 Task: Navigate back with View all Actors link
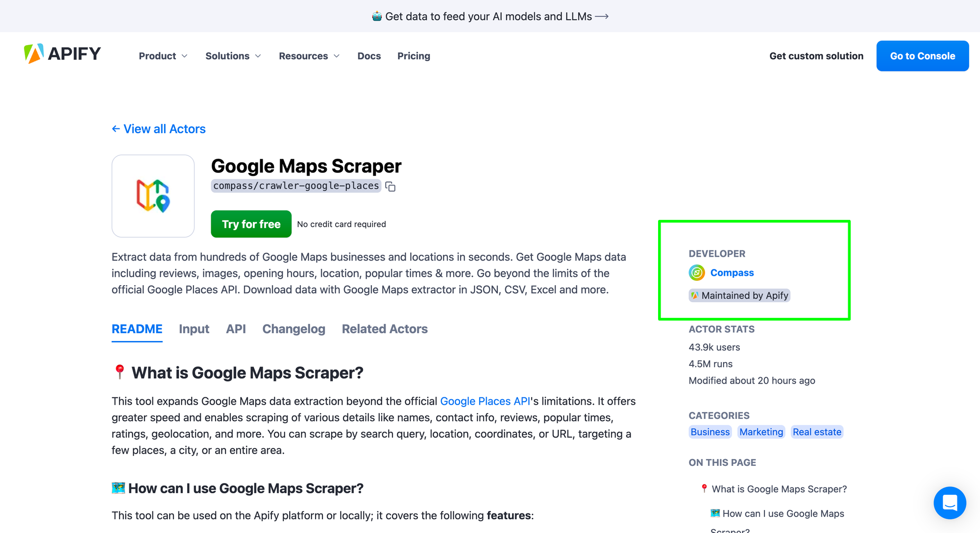[x=158, y=129]
